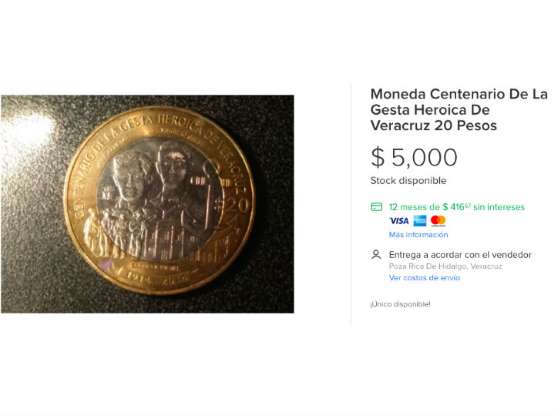Click the 12 meses sin intereses text
Viewport: 555px width, 416px height.
pos(457,207)
